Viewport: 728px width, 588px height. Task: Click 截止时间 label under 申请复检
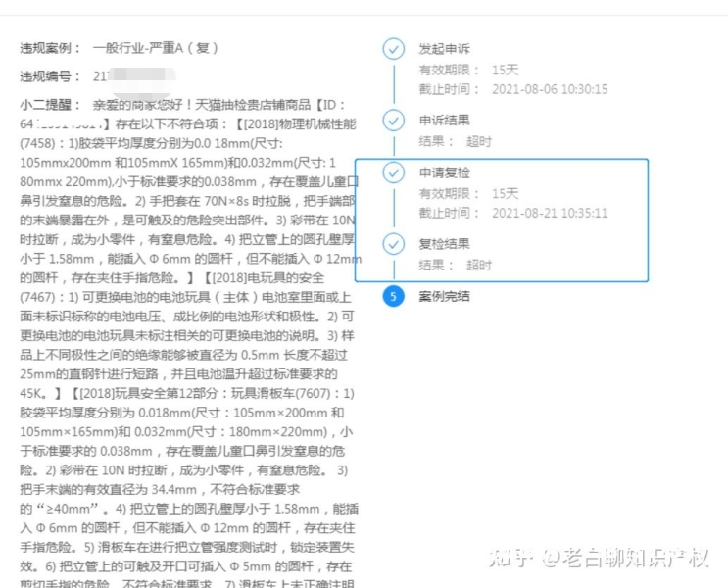click(449, 214)
